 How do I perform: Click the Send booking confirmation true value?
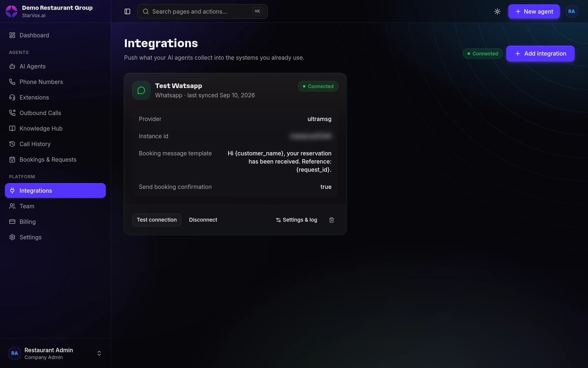(326, 187)
